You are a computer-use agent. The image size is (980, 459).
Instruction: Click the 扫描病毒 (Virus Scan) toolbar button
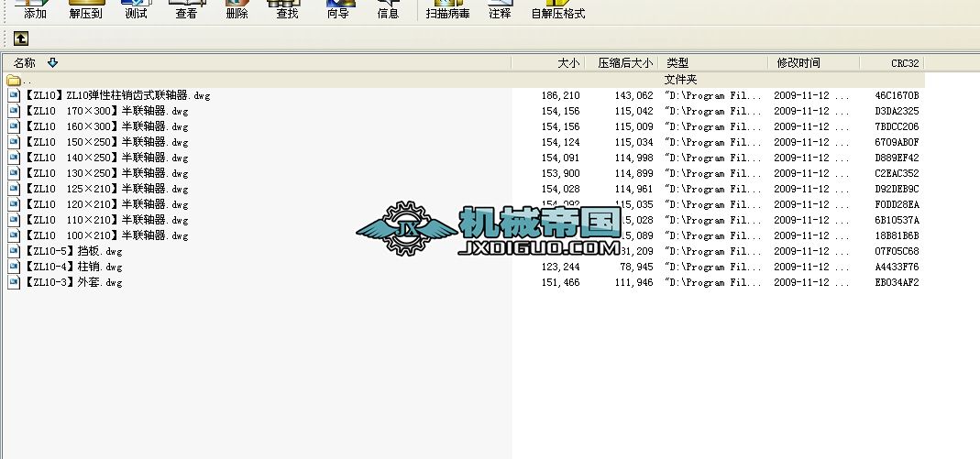pyautogui.click(x=448, y=10)
